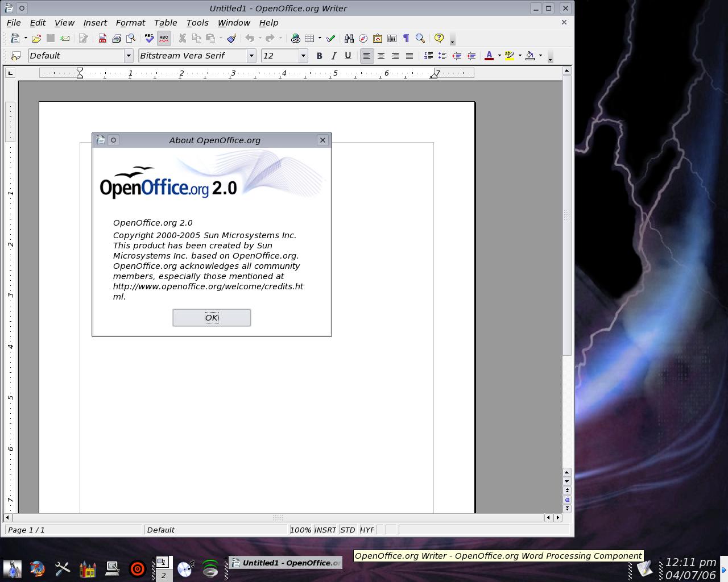Toggle Italic formatting
This screenshot has height=582, width=728.
point(333,56)
